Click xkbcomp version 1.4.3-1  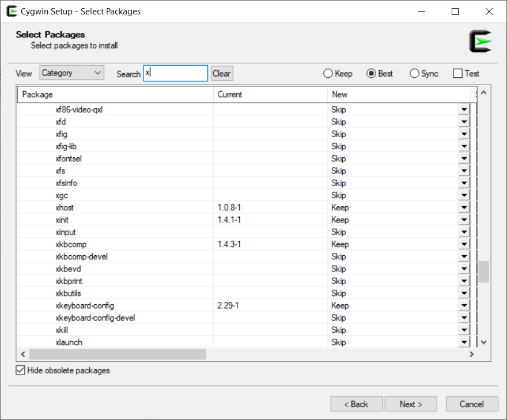pyautogui.click(x=229, y=244)
